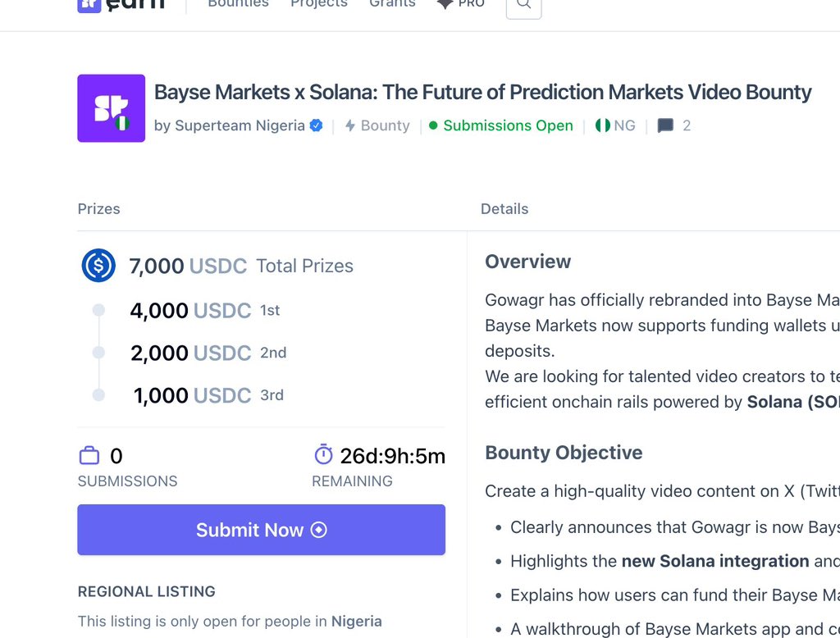This screenshot has width=840, height=638.
Task: Click the submissions briefcase icon
Action: point(89,456)
